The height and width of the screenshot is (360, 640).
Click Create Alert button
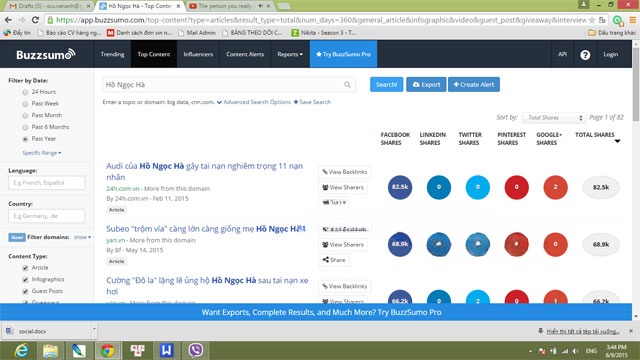click(x=474, y=84)
